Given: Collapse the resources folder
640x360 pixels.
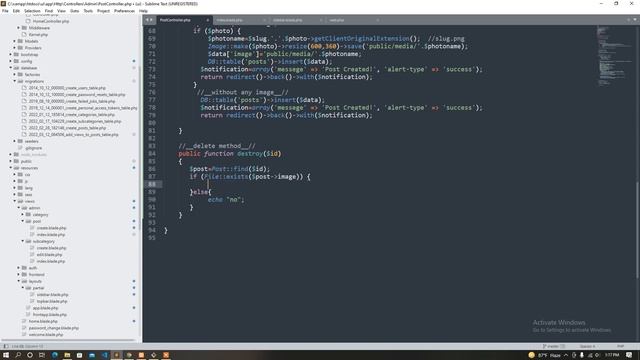Looking at the screenshot, I should 11,168.
